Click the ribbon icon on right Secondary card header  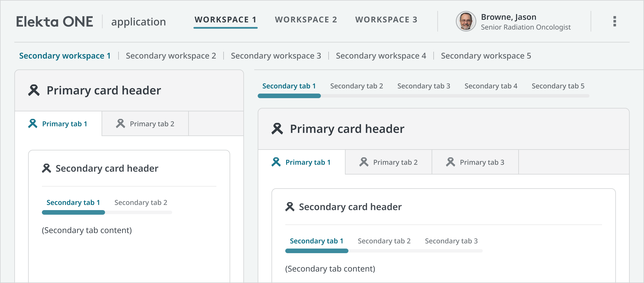point(290,206)
